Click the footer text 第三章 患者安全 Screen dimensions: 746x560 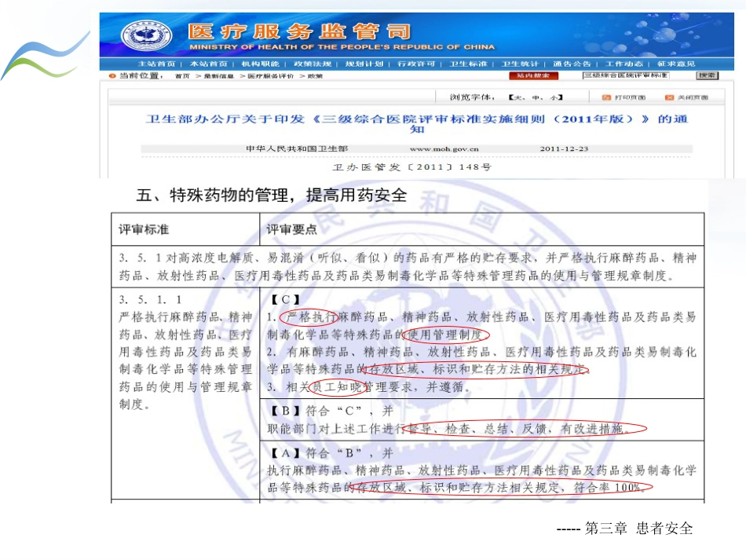pyautogui.click(x=638, y=528)
